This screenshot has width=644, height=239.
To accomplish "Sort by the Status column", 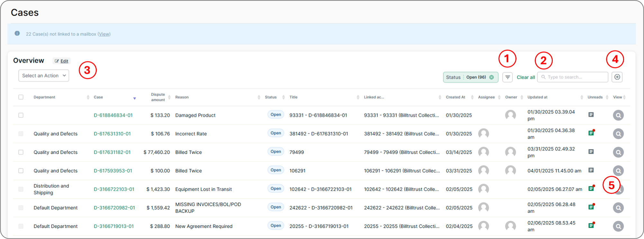I will tap(283, 97).
